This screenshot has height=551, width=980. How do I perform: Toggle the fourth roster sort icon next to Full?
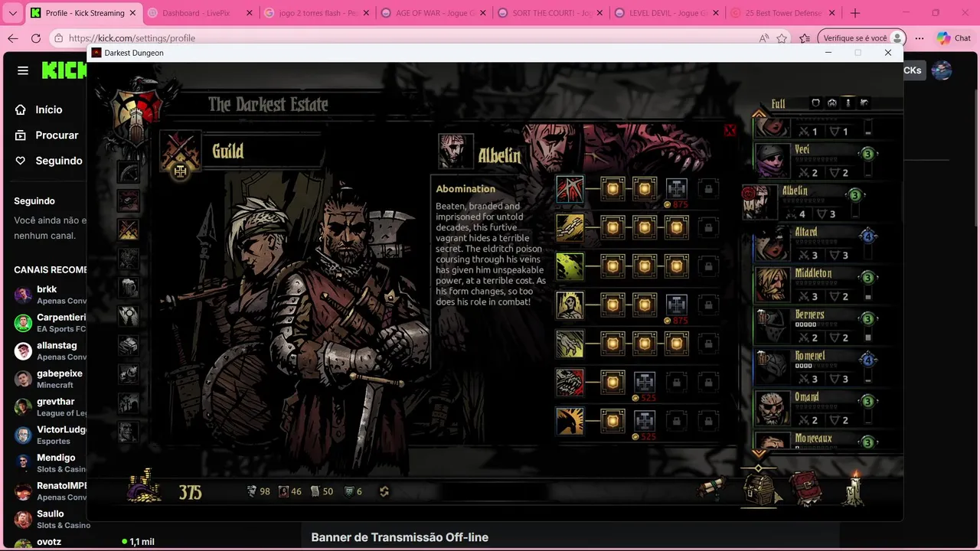coord(864,103)
